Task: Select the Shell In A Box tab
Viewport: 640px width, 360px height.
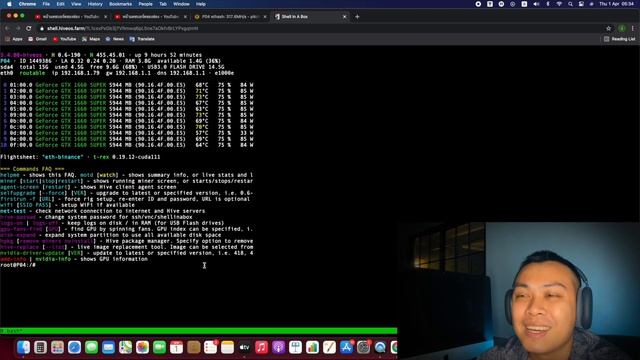Action: click(x=309, y=17)
